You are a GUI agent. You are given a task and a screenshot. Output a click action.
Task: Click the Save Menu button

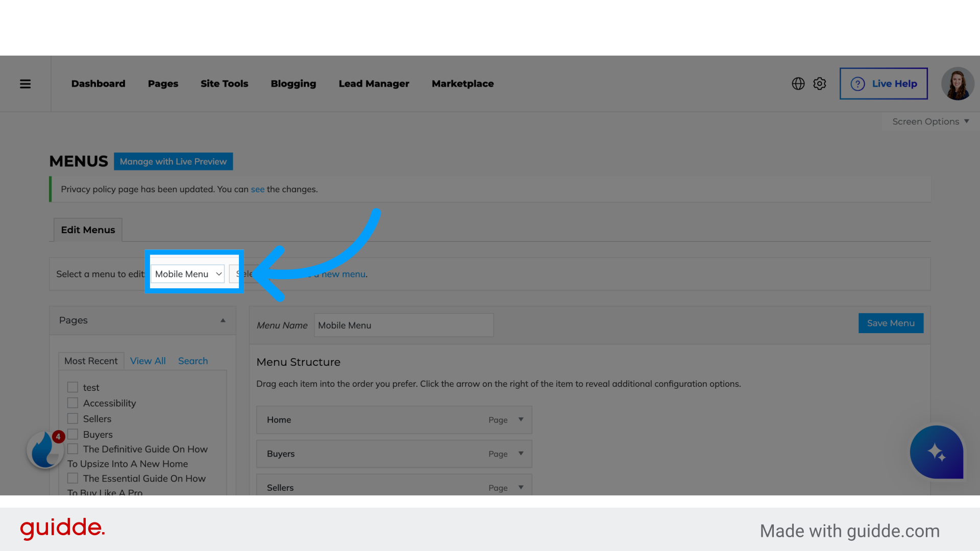891,323
